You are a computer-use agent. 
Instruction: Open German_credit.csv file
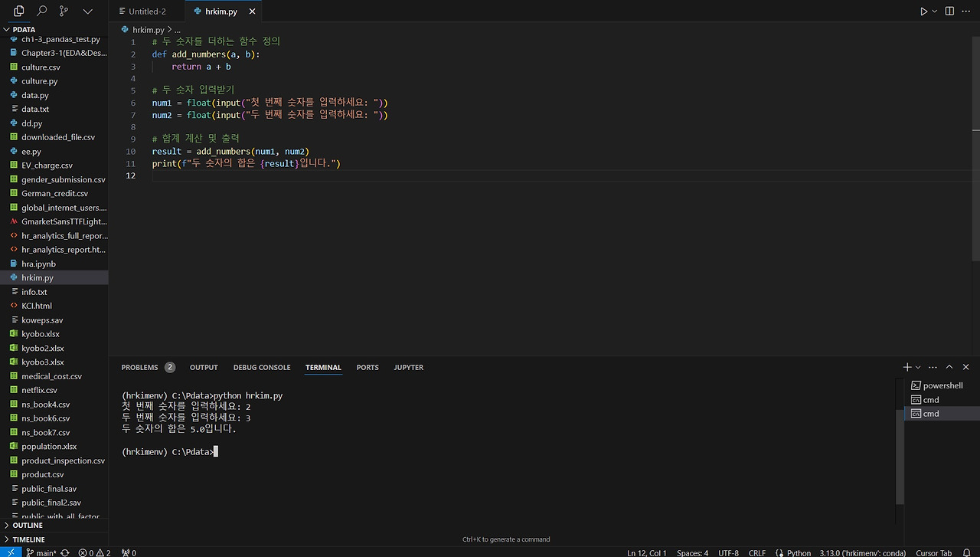tap(54, 194)
